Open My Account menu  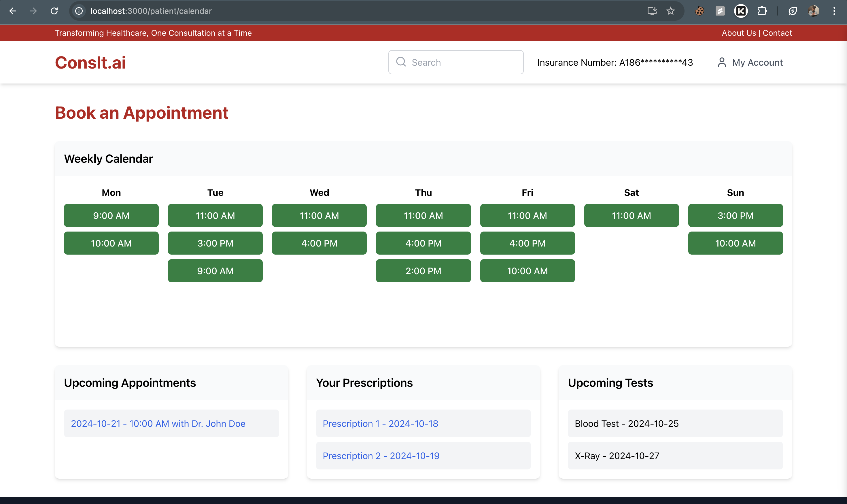coord(750,62)
